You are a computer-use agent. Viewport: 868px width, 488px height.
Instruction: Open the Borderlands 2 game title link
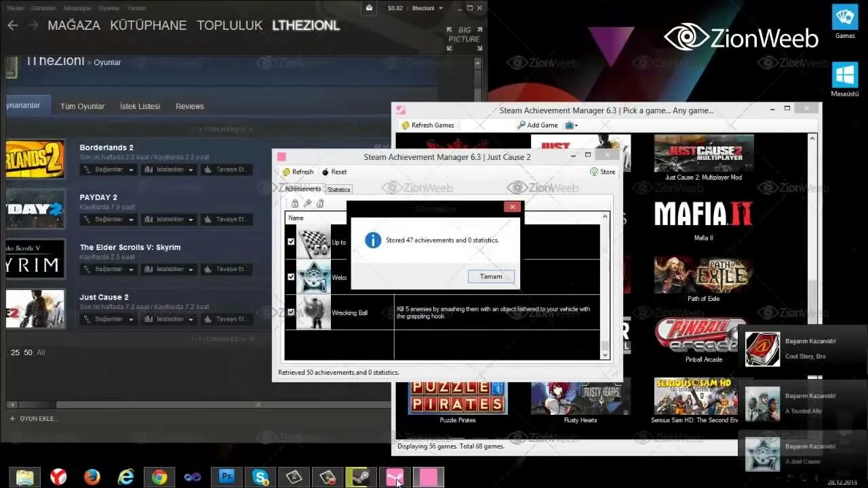point(106,148)
